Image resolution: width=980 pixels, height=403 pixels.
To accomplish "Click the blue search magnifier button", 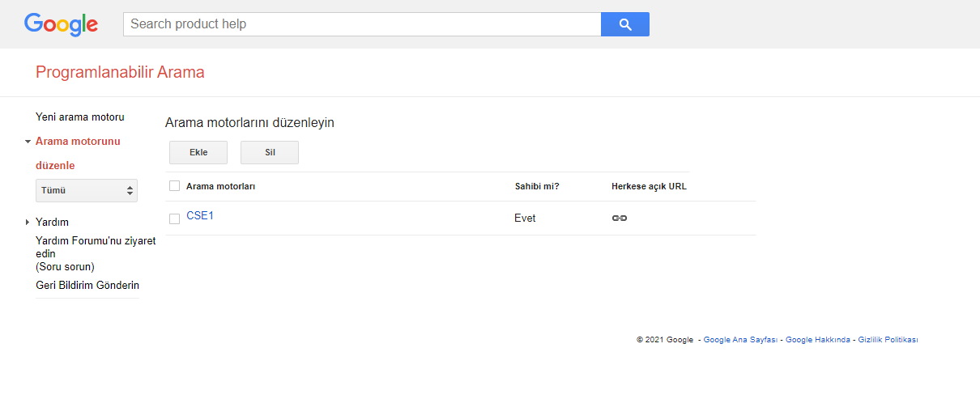I will [624, 24].
